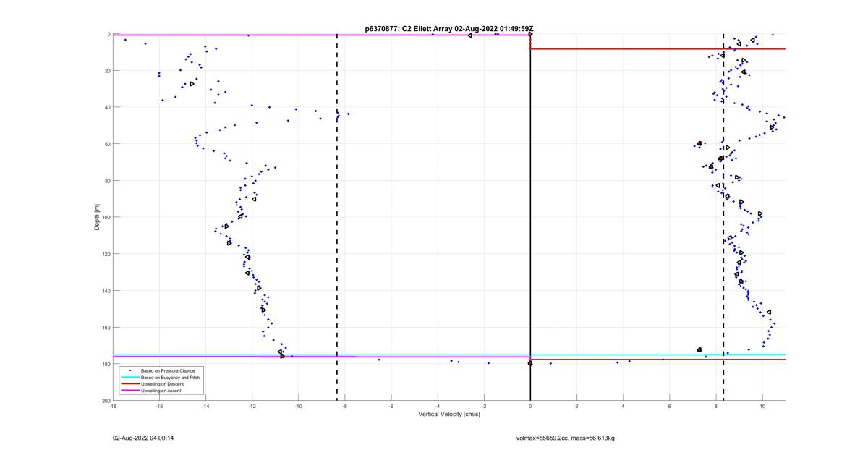
Task: Click the red line sample in the legend
Action: pos(130,383)
